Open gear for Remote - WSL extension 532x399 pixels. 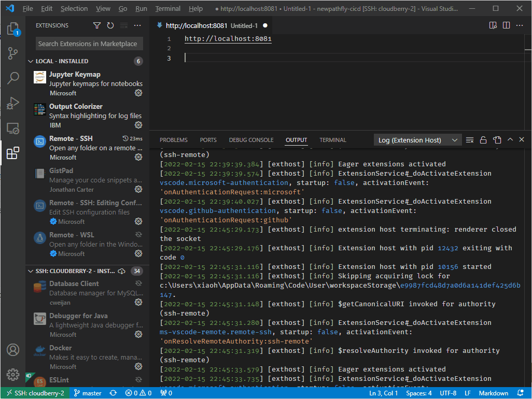coord(138,253)
